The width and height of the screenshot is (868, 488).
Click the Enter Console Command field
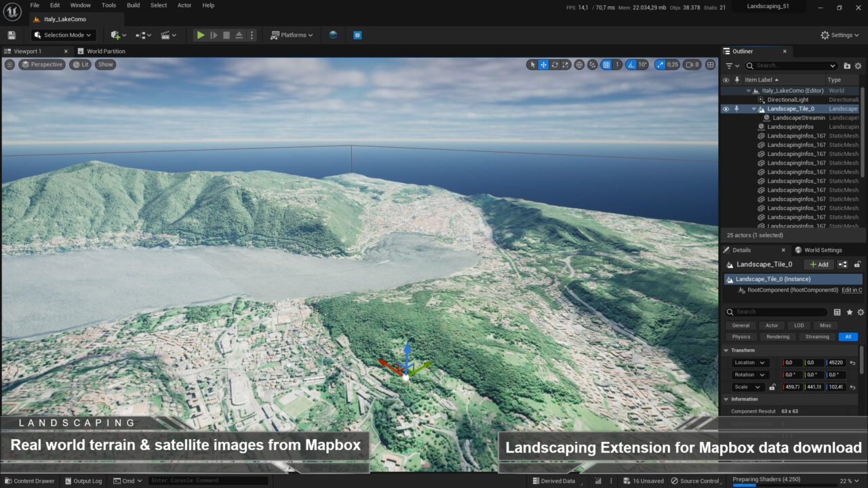(208, 480)
